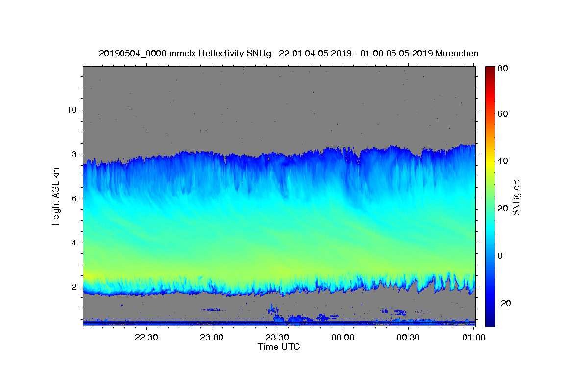
Task: Click the colorbar value 20
Action: (x=504, y=208)
